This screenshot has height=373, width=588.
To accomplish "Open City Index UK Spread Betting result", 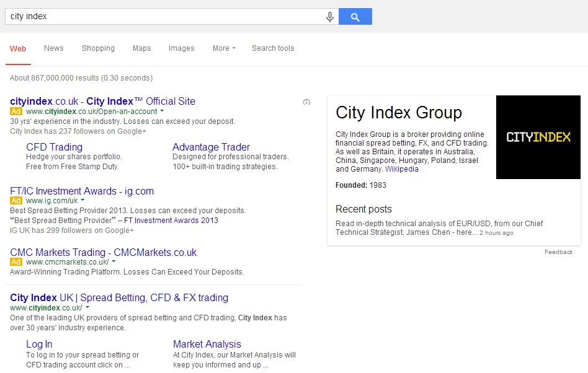I will (x=119, y=298).
